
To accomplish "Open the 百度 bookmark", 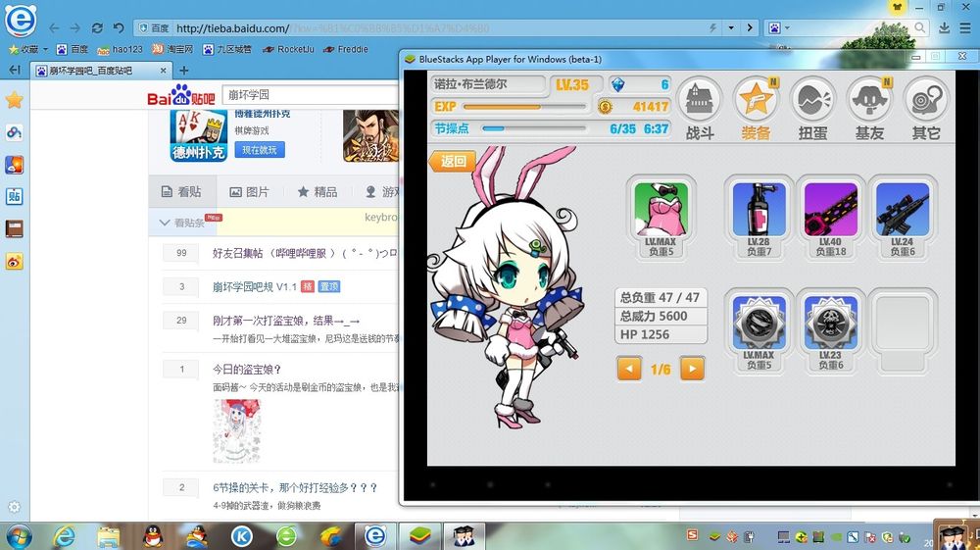I will coord(72,49).
